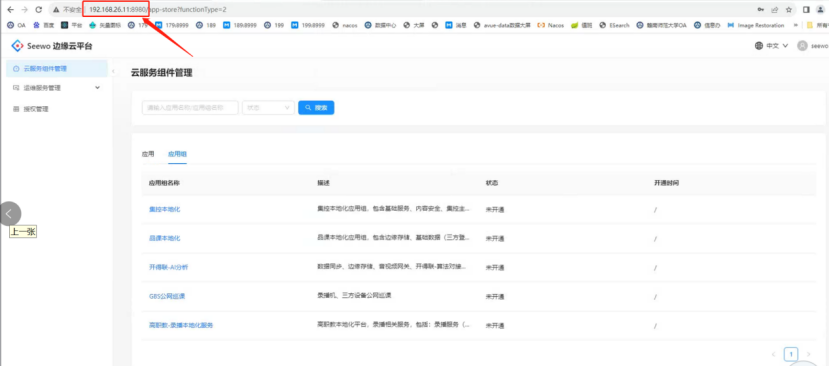Screen dimensions: 829x366
Task: Open the Nacos bookmark with orange bracket icon
Action: (550, 25)
